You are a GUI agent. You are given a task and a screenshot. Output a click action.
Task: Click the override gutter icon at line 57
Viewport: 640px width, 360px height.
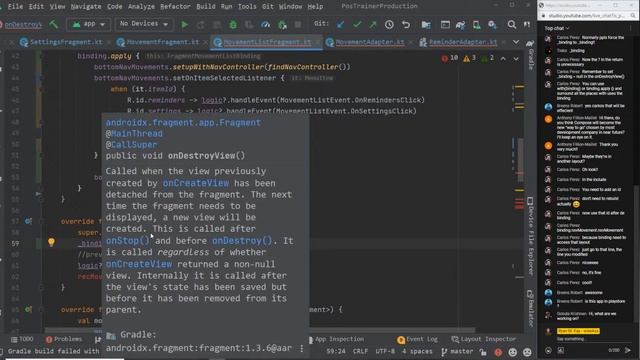(x=28, y=221)
